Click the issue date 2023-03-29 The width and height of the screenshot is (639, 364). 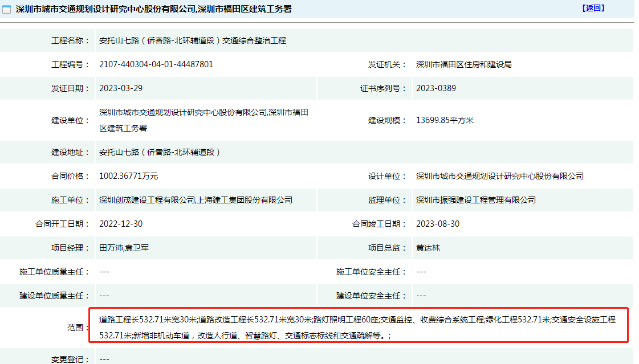[x=121, y=88]
